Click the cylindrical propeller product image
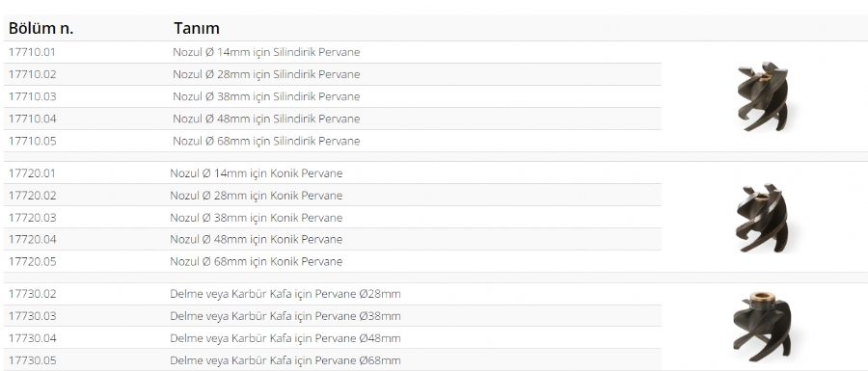The width and height of the screenshot is (868, 371). [763, 96]
